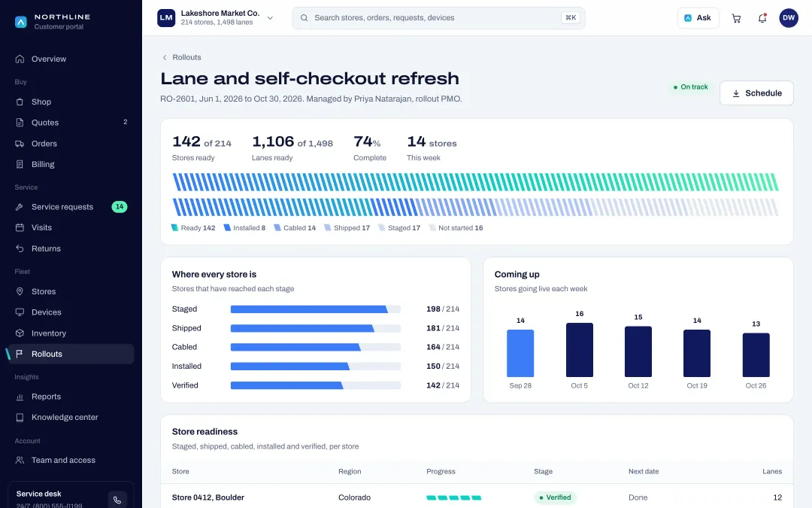Click the Knowledge center book icon
The image size is (812, 508).
click(x=20, y=417)
